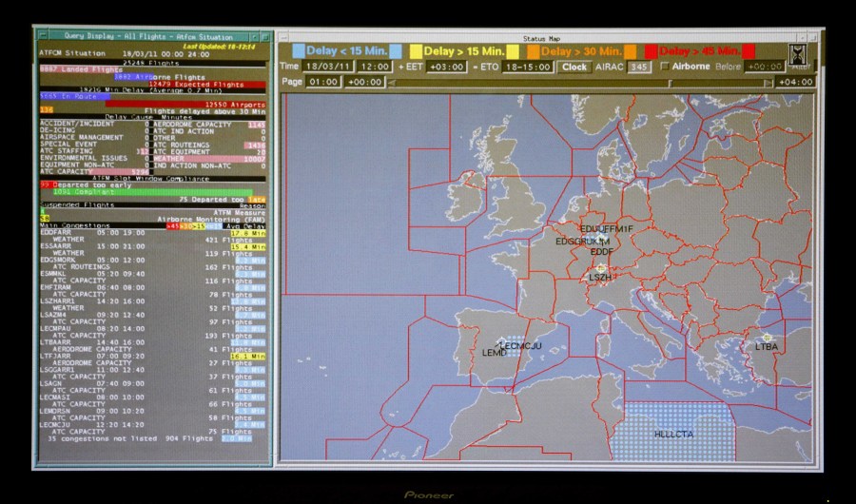Click slider left arrow on Page row

click(392, 83)
